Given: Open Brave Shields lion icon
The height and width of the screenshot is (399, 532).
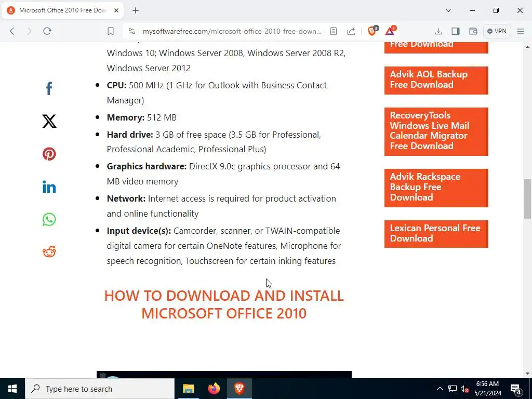Looking at the screenshot, I should pos(373,31).
